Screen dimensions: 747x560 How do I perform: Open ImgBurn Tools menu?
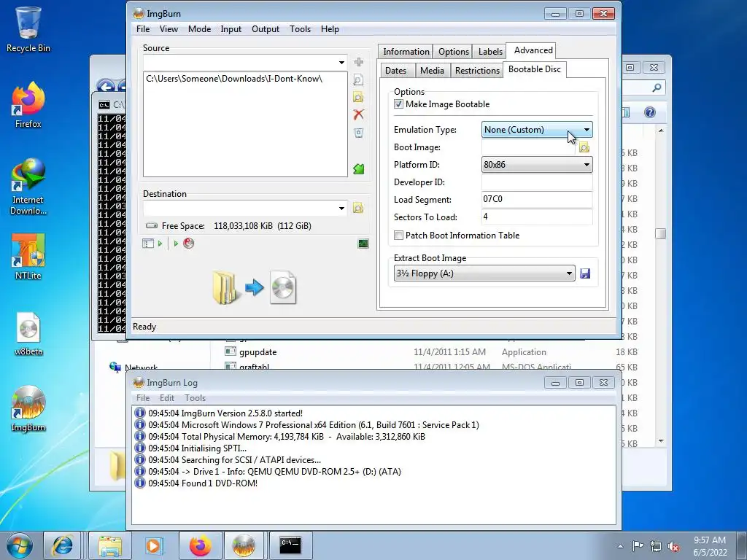[300, 29]
